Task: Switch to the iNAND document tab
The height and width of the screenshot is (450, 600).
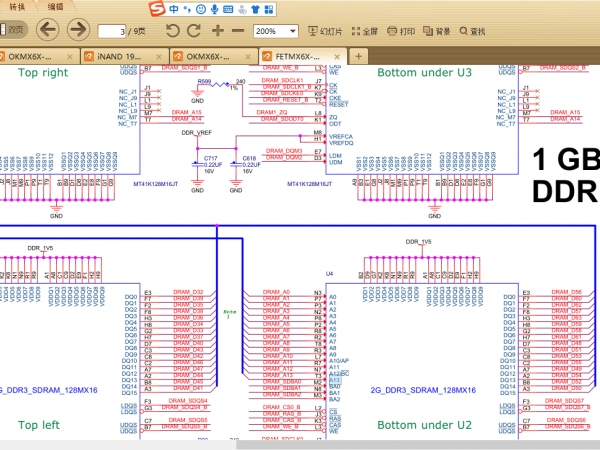Action: (124, 56)
